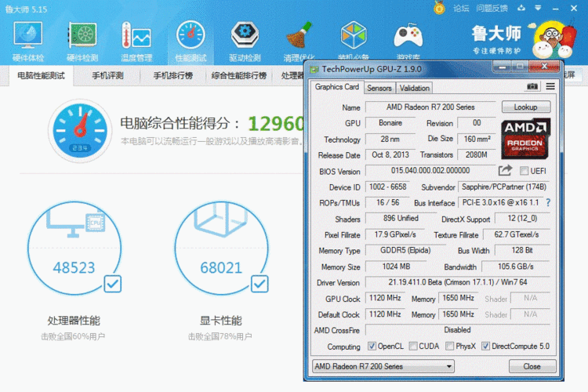Click the graphics score 68021 circle

[221, 248]
